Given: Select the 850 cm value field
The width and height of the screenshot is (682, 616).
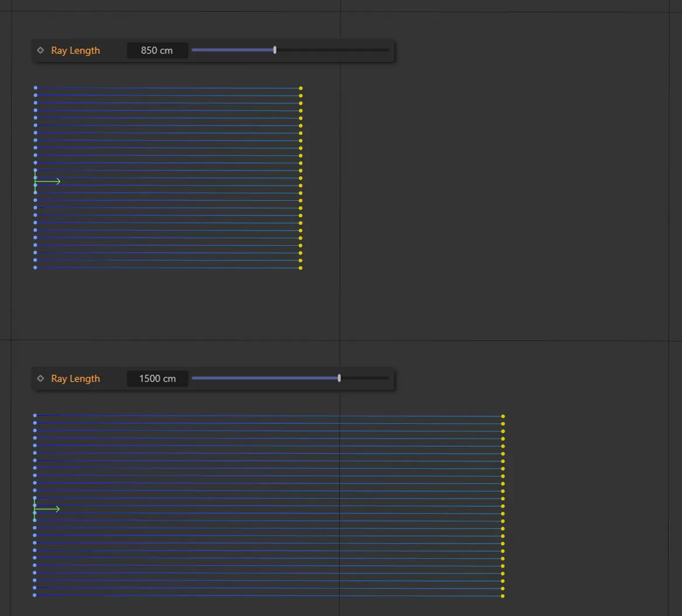Looking at the screenshot, I should pyautogui.click(x=157, y=50).
